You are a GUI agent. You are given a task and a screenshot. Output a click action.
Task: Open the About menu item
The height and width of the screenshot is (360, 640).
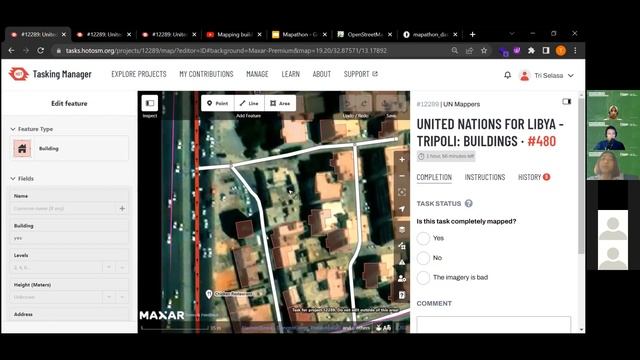click(322, 74)
